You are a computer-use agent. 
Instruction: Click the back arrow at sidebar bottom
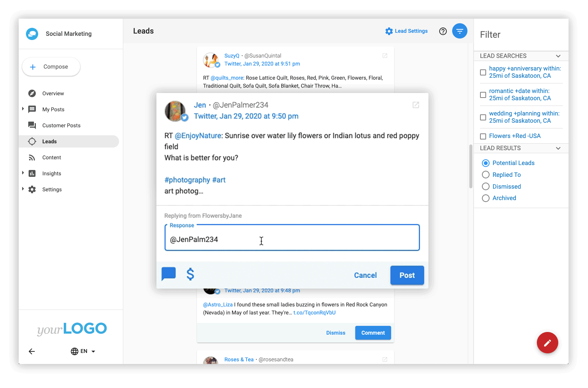(x=32, y=351)
